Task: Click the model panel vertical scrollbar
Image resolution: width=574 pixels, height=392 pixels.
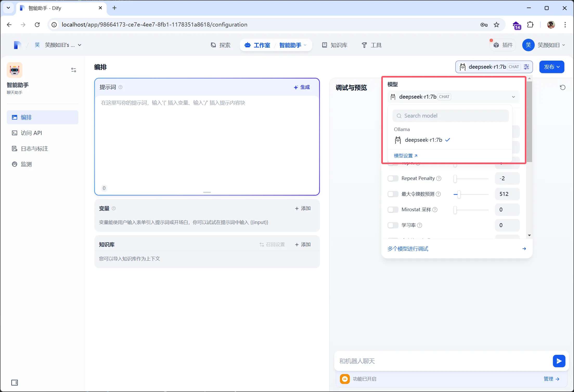Action: tap(530, 122)
